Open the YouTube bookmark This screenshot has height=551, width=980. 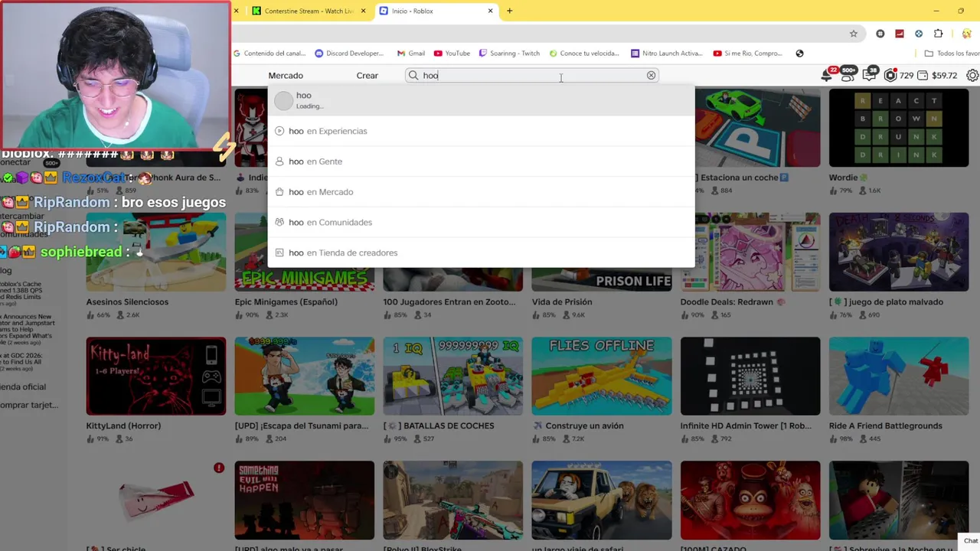pyautogui.click(x=452, y=54)
